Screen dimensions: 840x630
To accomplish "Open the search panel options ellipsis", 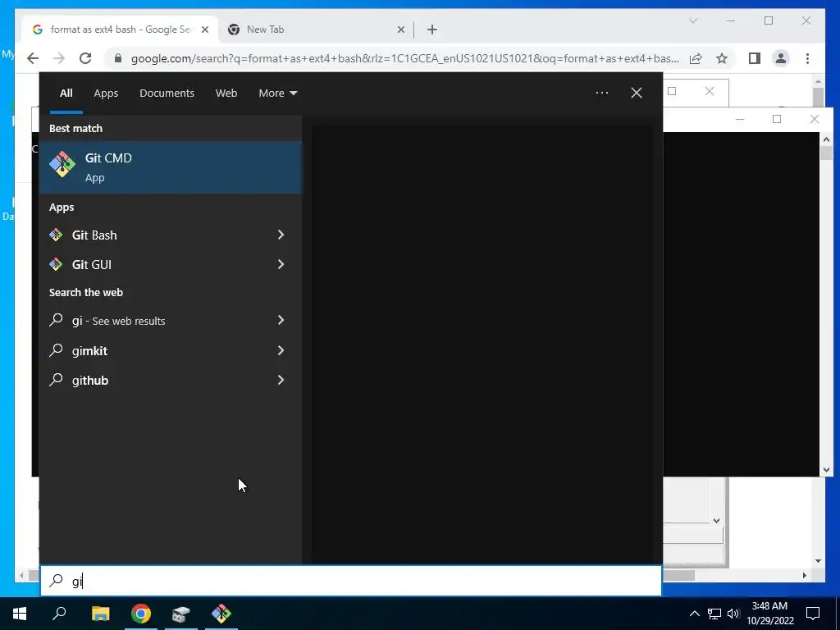I will coord(601,93).
